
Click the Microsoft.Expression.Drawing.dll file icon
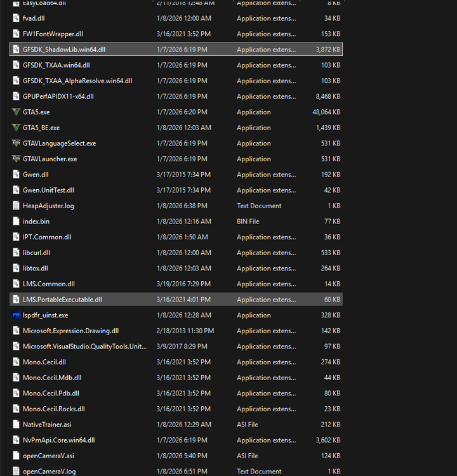tap(16, 331)
